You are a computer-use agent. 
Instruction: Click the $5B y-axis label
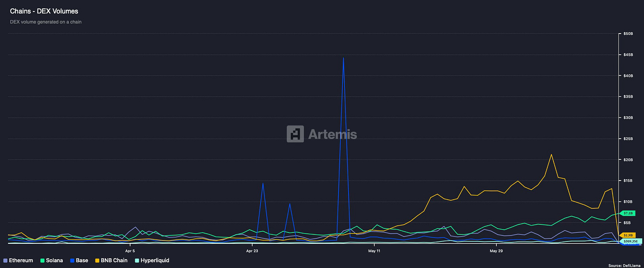click(627, 223)
